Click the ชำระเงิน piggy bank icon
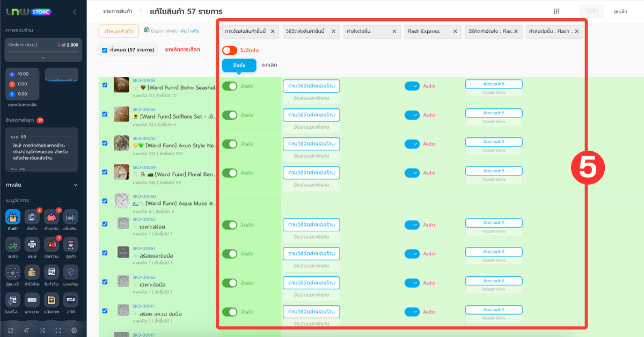This screenshot has width=644, height=337. (52, 217)
